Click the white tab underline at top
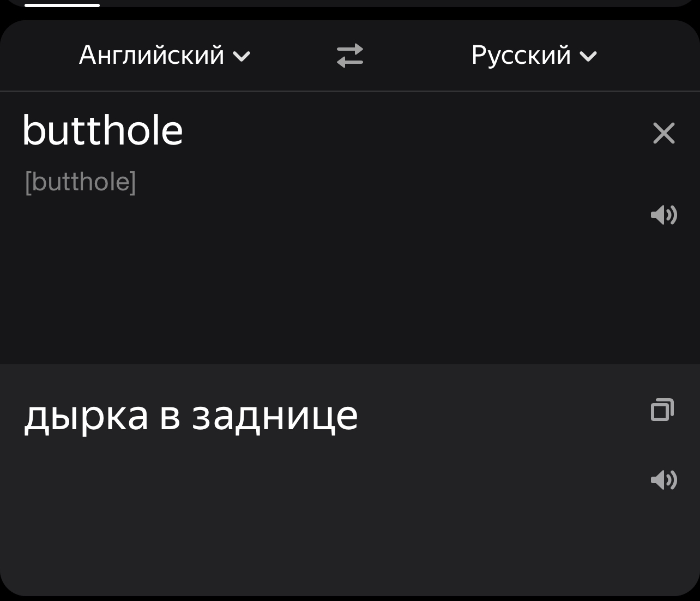700x601 pixels. [x=62, y=5]
